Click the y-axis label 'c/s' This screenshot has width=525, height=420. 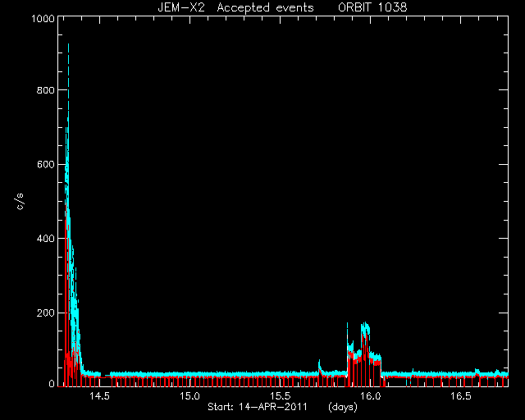(x=20, y=202)
